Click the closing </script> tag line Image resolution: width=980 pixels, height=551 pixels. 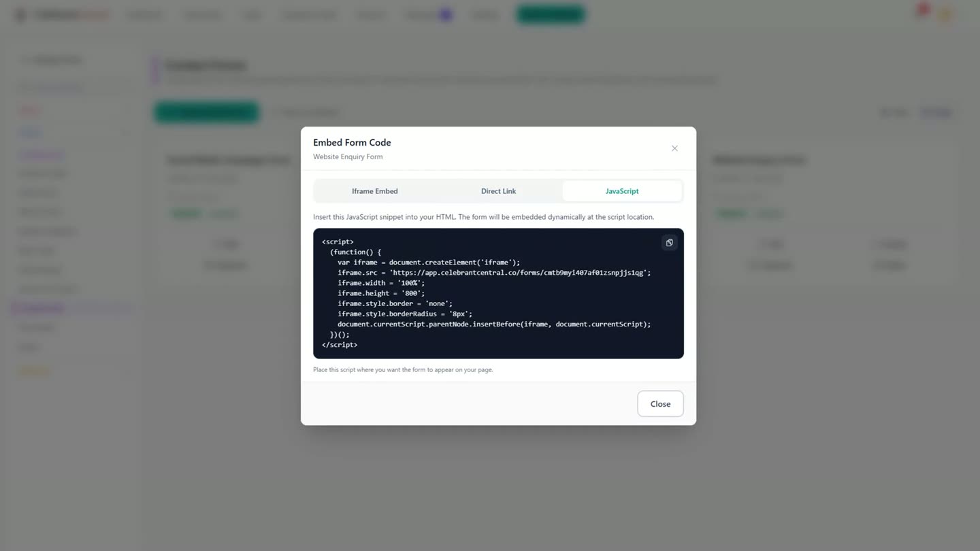point(340,345)
